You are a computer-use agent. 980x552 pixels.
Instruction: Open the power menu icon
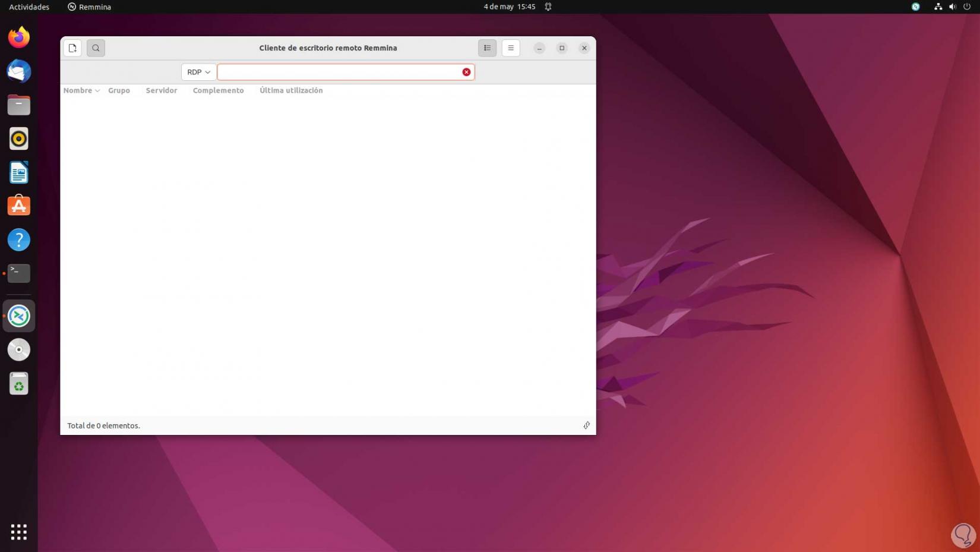(967, 7)
